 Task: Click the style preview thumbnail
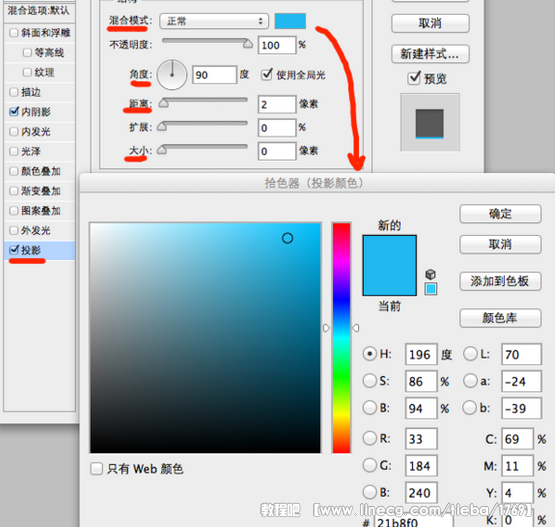coord(430,123)
